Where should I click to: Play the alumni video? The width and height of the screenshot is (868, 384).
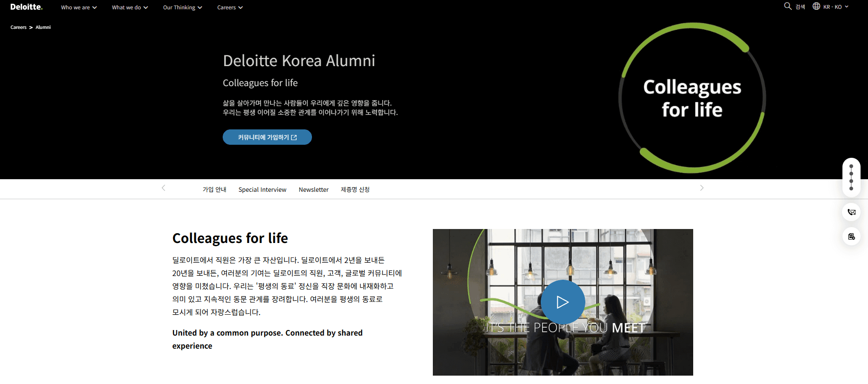[563, 302]
